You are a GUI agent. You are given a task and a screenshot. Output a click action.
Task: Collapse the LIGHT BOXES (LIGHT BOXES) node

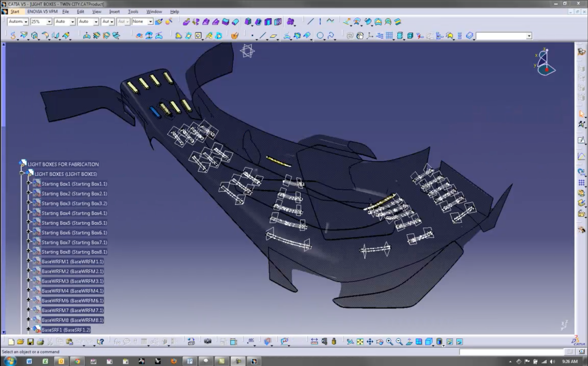(x=22, y=173)
